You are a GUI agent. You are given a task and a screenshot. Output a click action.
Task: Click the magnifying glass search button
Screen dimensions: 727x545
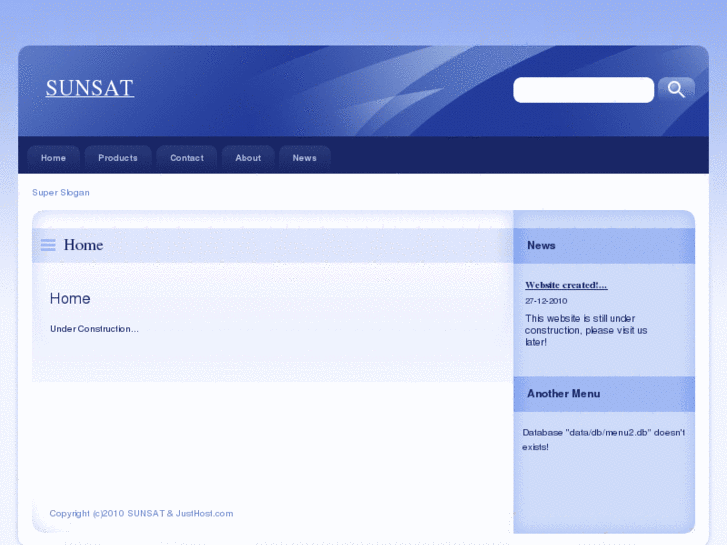(x=676, y=90)
